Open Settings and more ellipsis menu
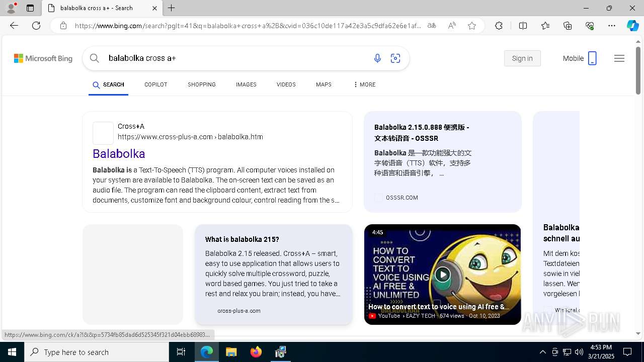The height and width of the screenshot is (362, 644). pos(612,26)
